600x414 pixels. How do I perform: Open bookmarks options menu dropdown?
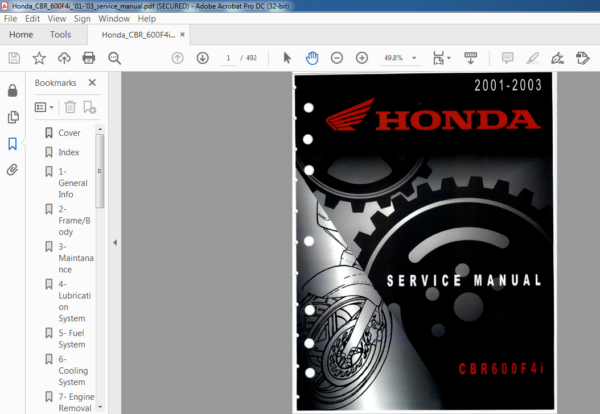click(x=44, y=108)
